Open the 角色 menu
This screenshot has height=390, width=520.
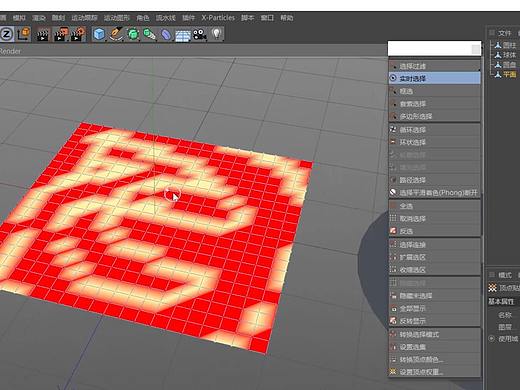[x=143, y=18]
